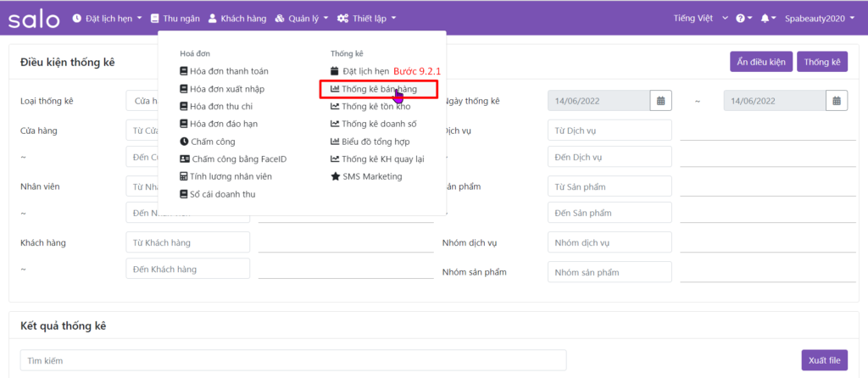868x378 pixels.
Task: Click the Sổ cái doanh thu book icon
Action: click(x=184, y=194)
